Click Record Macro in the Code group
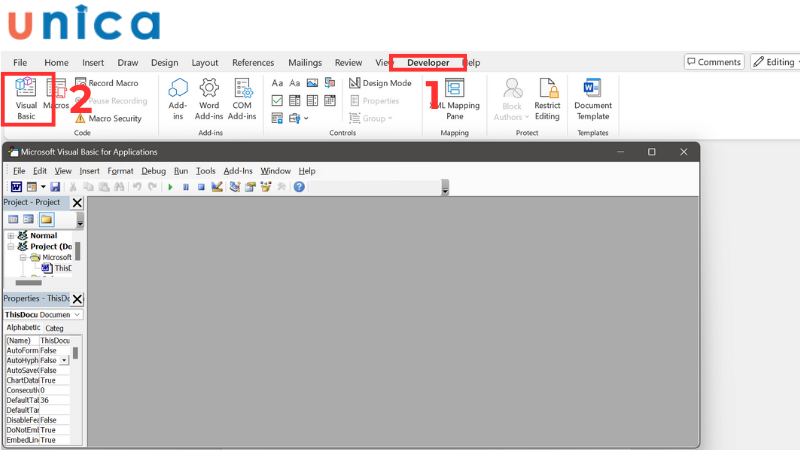Image resolution: width=800 pixels, height=450 pixels. [x=107, y=83]
